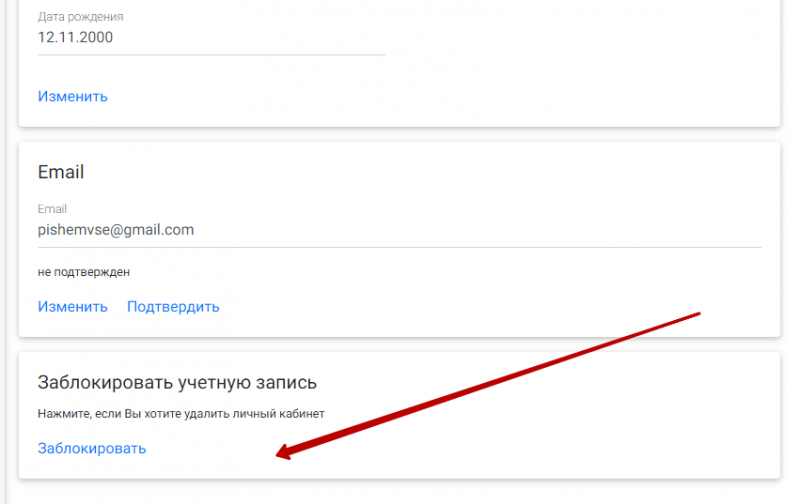Click the small "Email" label above the address

coord(52,209)
